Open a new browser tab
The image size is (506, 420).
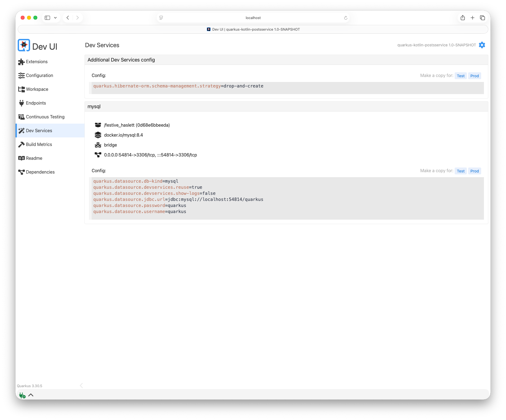pyautogui.click(x=473, y=18)
